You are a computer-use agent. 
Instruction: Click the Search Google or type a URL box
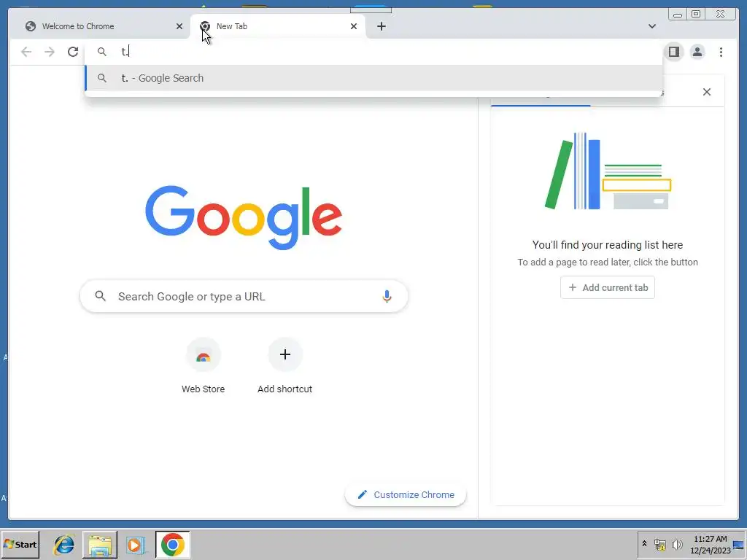(x=244, y=296)
